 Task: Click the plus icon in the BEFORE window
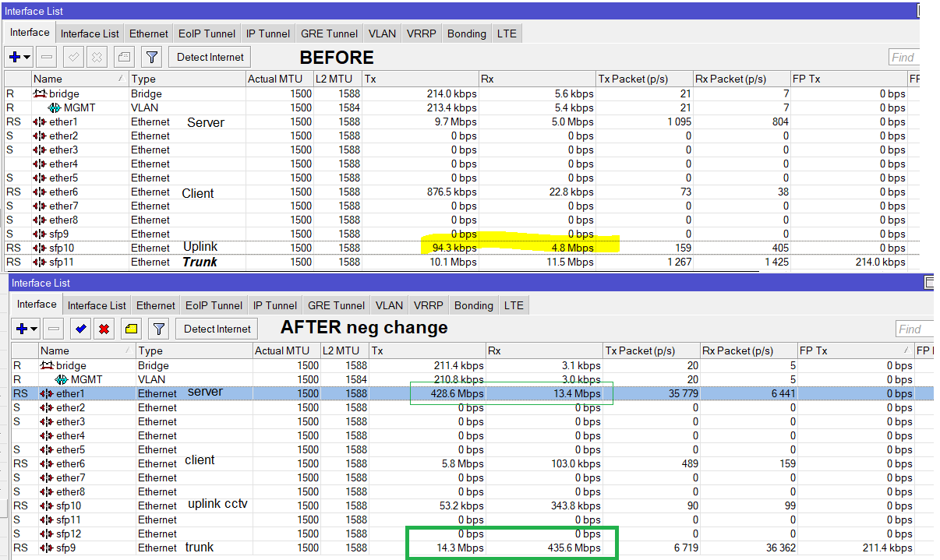click(x=14, y=56)
